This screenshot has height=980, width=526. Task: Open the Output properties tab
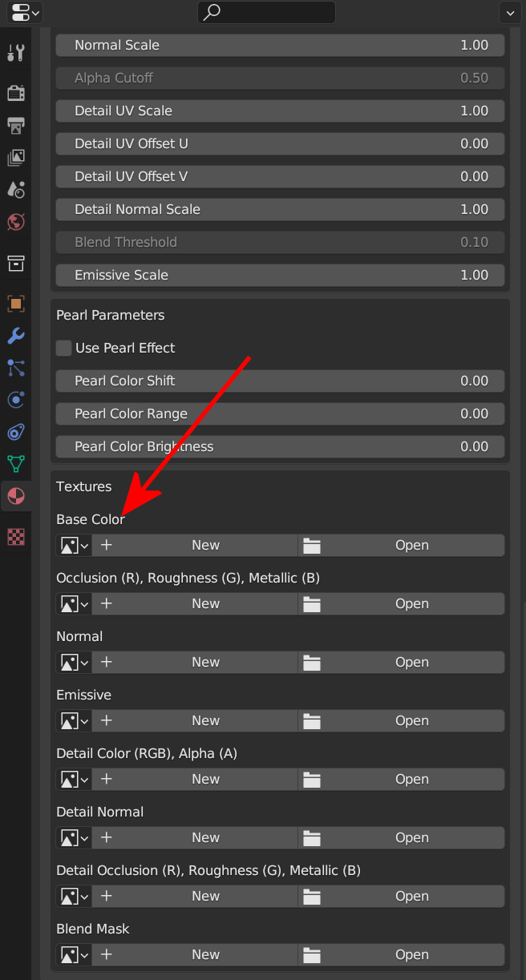point(15,125)
